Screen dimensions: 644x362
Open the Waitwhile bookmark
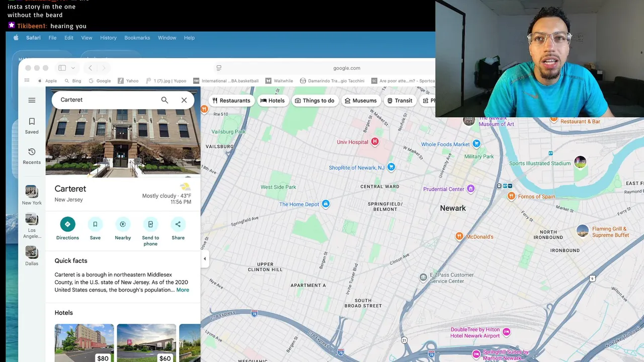click(x=279, y=80)
